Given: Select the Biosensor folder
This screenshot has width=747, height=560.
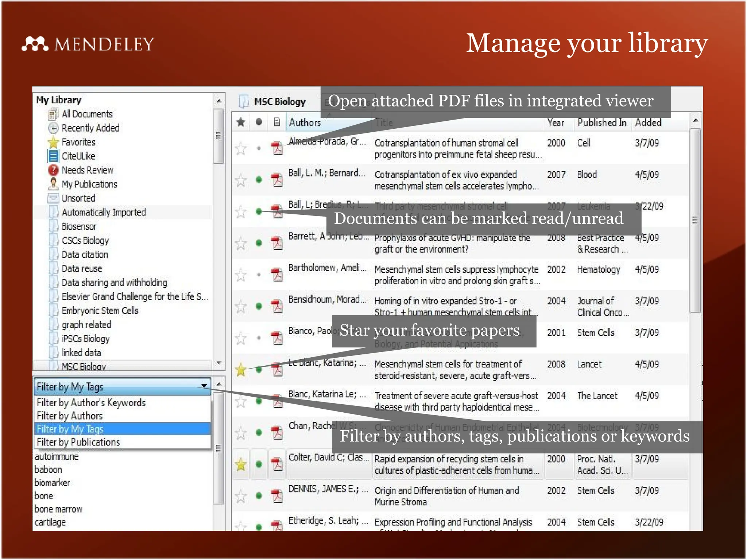Looking at the screenshot, I should tap(79, 226).
